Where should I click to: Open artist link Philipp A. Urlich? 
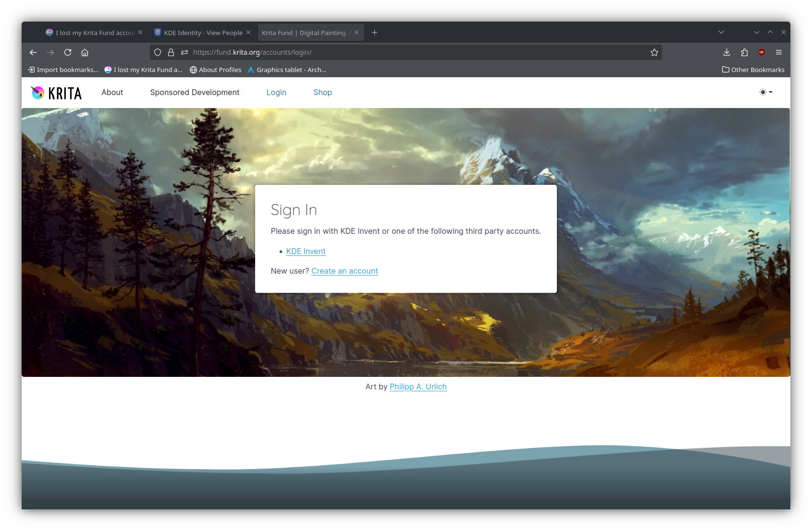coord(418,386)
